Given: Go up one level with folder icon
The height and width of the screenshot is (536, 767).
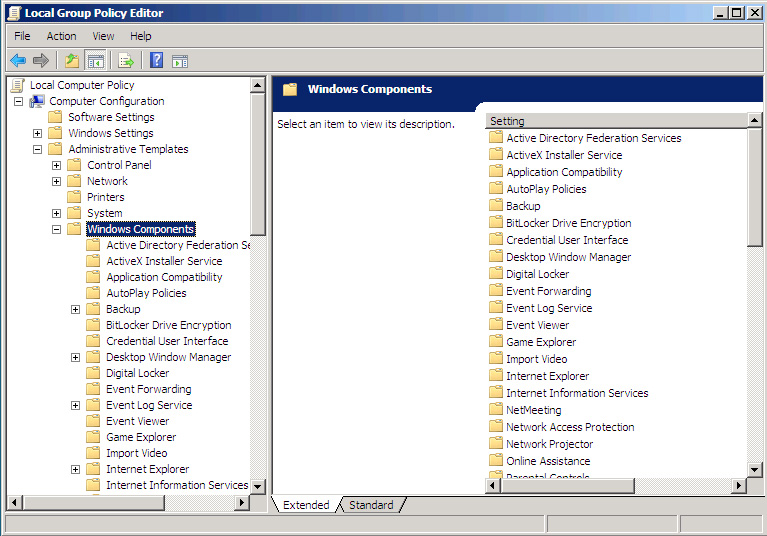Looking at the screenshot, I should pos(72,61).
